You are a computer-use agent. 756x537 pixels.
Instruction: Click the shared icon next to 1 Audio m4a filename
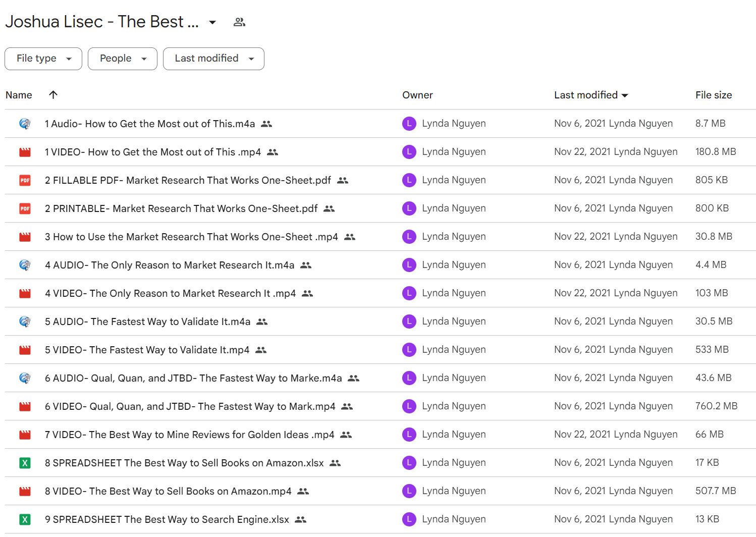tap(266, 124)
